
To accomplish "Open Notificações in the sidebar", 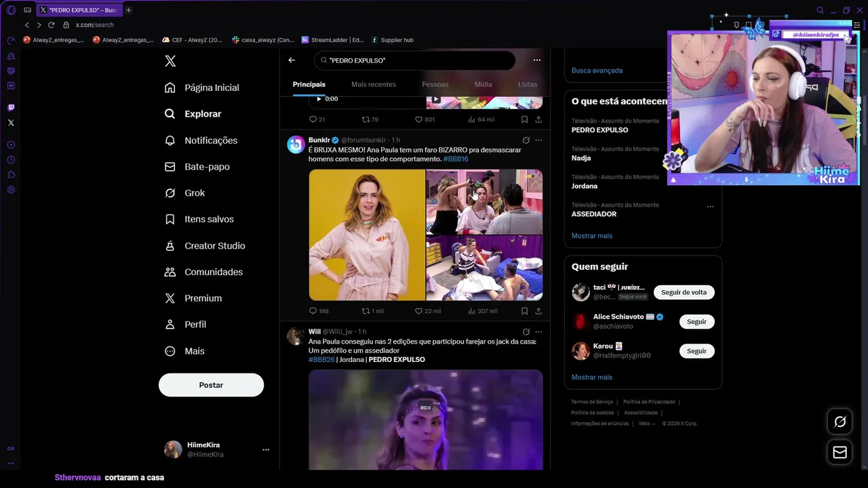I will [201, 140].
